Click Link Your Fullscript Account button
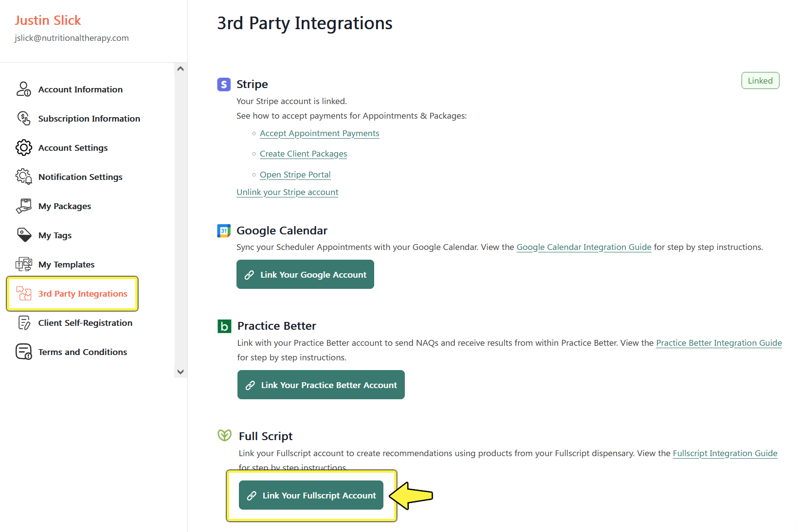This screenshot has width=797, height=532. [311, 495]
